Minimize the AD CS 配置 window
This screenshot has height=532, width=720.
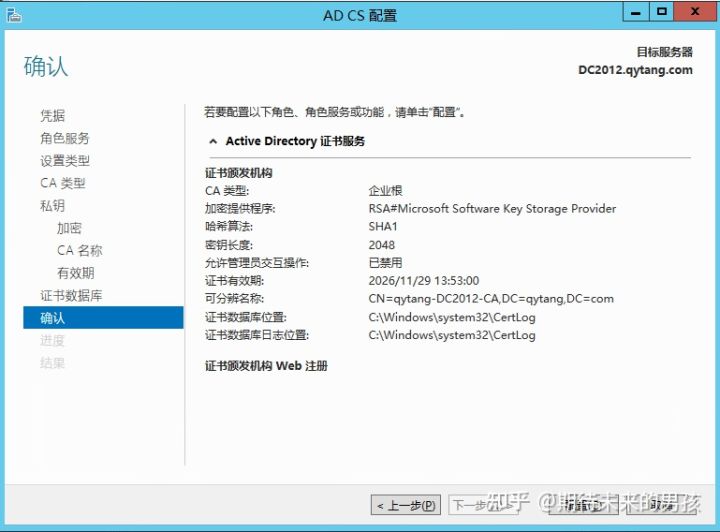point(636,12)
